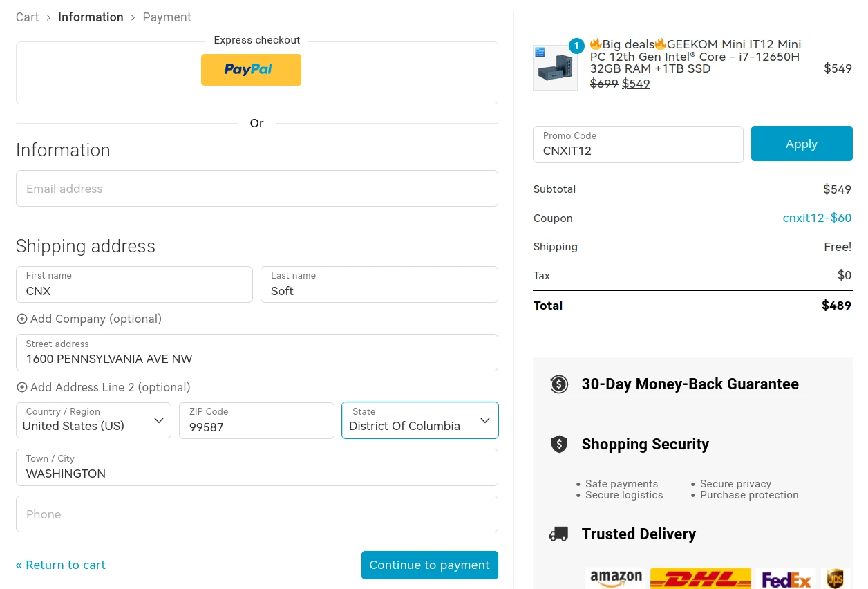
Task: Select the Payment breadcrumb step
Action: 167,17
